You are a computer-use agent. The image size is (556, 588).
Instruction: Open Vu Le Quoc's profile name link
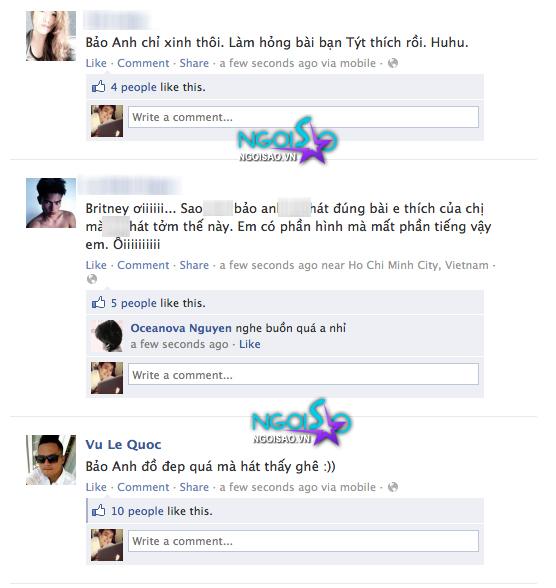pos(123,445)
